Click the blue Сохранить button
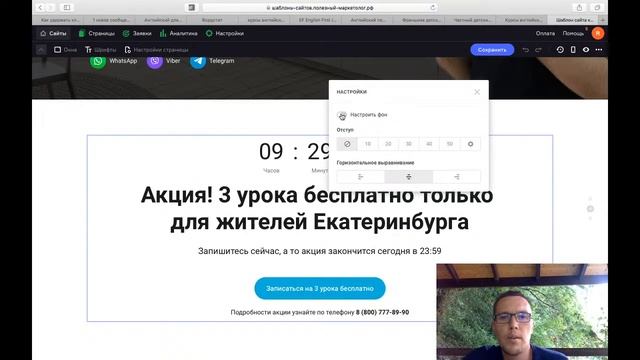 492,50
